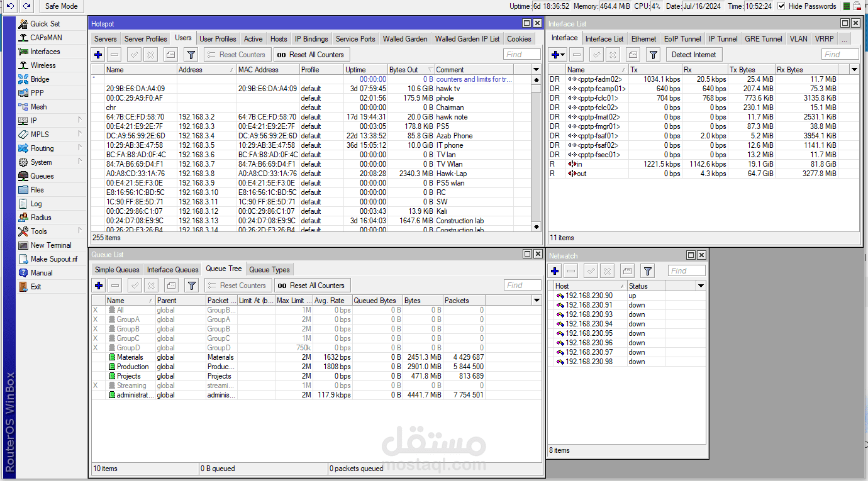Switch to EoIP Tunnel tab

coord(682,38)
